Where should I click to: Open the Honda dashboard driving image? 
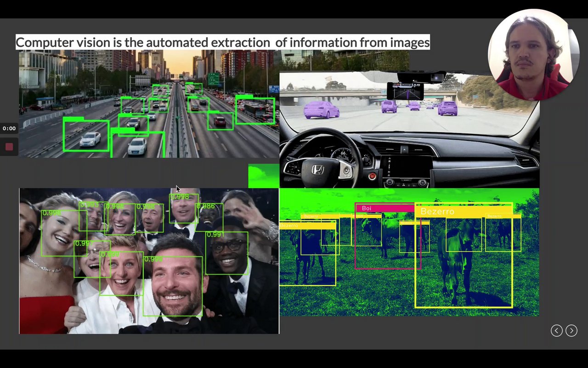[x=409, y=130]
